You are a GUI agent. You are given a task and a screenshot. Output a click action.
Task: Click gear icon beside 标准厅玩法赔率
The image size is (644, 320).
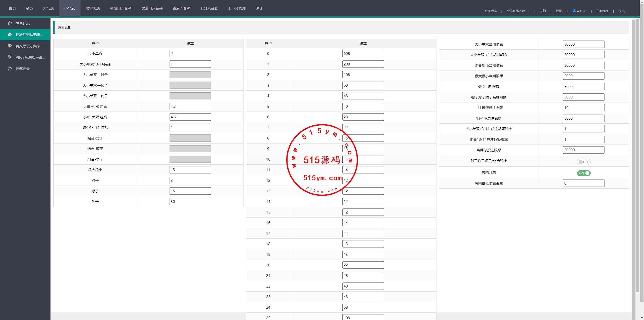click(x=10, y=34)
